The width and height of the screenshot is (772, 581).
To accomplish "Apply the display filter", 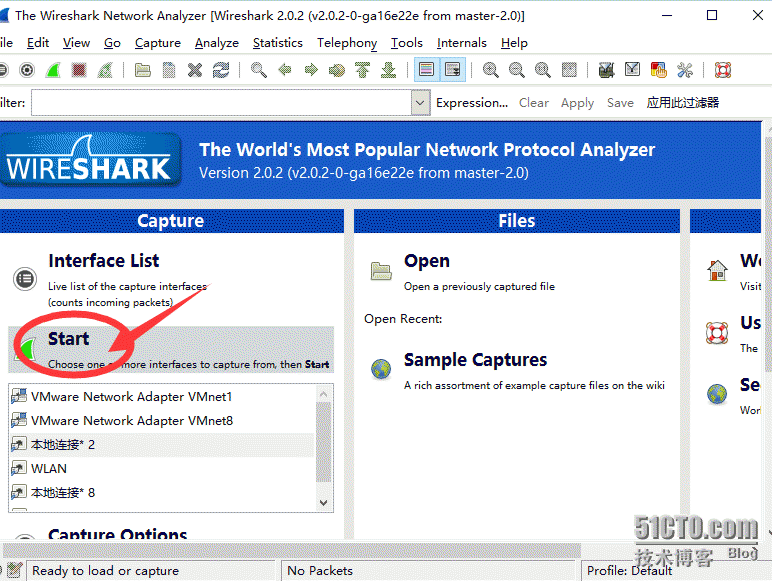I will point(577,103).
